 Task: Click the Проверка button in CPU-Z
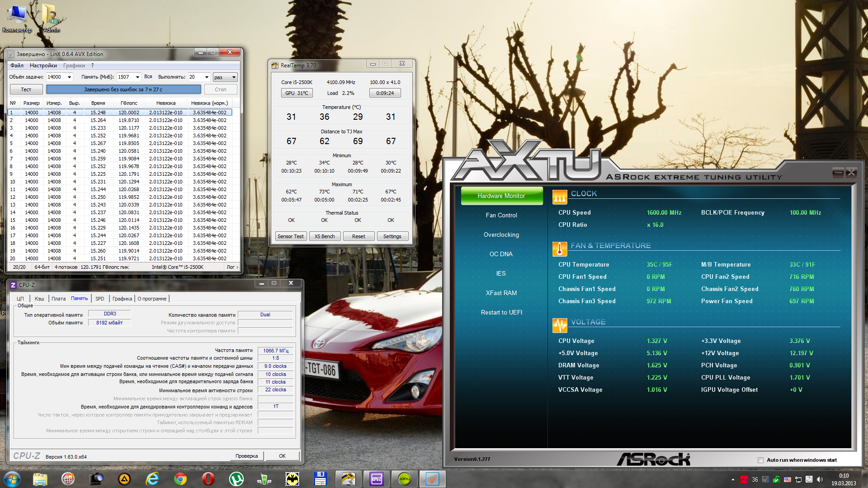(x=246, y=456)
